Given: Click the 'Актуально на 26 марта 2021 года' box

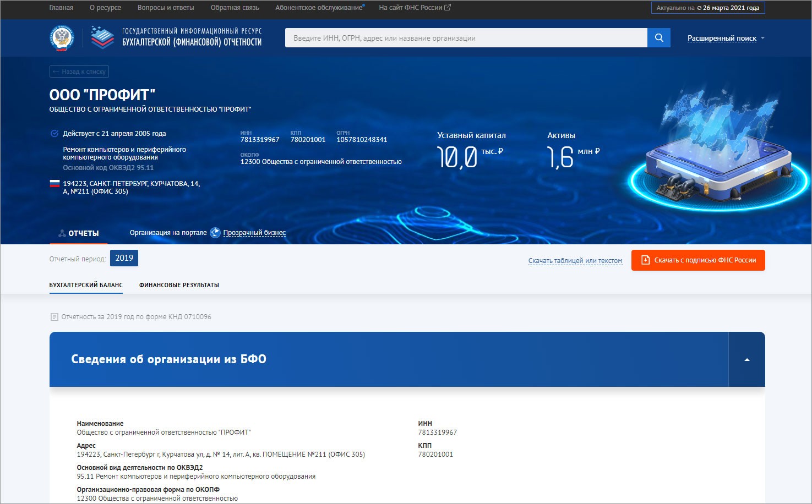Looking at the screenshot, I should click(708, 8).
